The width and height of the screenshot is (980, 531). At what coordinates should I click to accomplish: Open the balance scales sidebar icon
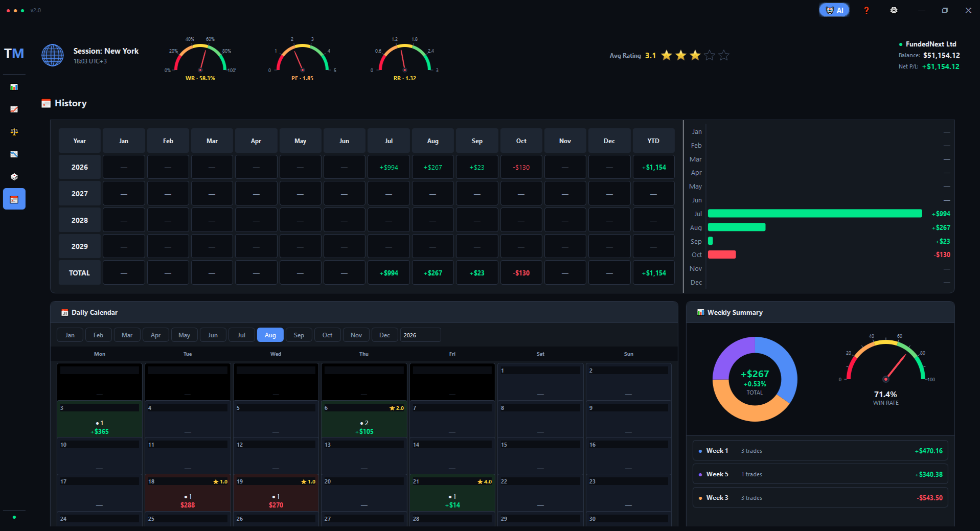click(x=14, y=132)
